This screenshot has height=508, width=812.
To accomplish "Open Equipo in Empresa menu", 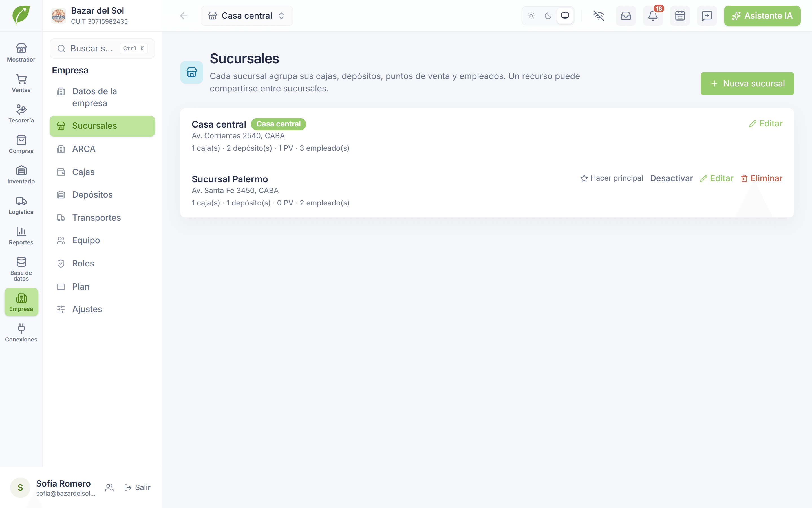I will tap(102, 240).
